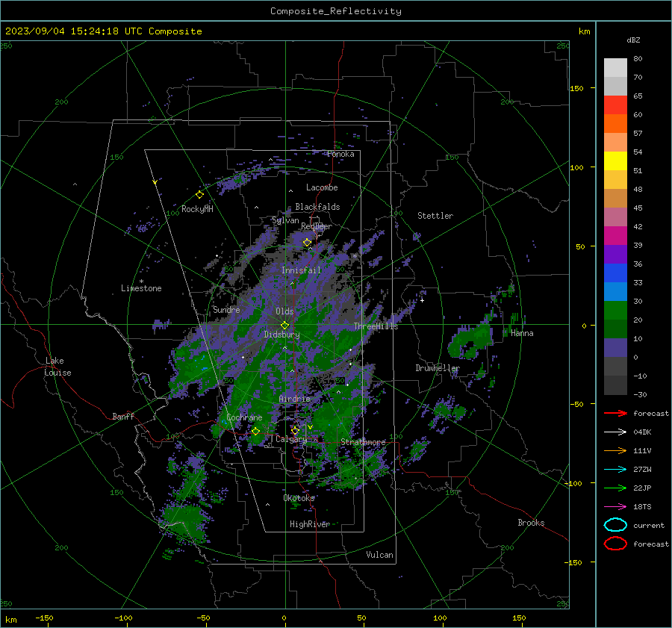Click the Airdrie city label
The width and height of the screenshot is (672, 628).
[x=294, y=399]
